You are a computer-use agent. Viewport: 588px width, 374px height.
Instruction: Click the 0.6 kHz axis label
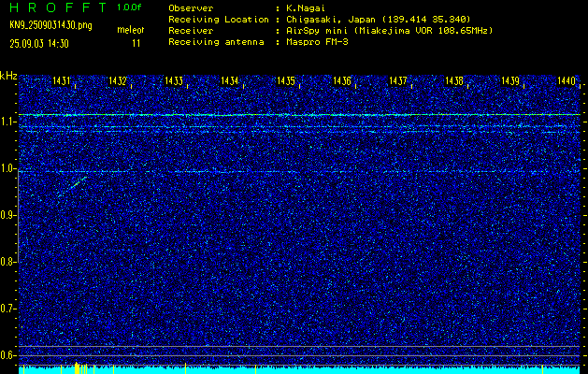[x=7, y=355]
